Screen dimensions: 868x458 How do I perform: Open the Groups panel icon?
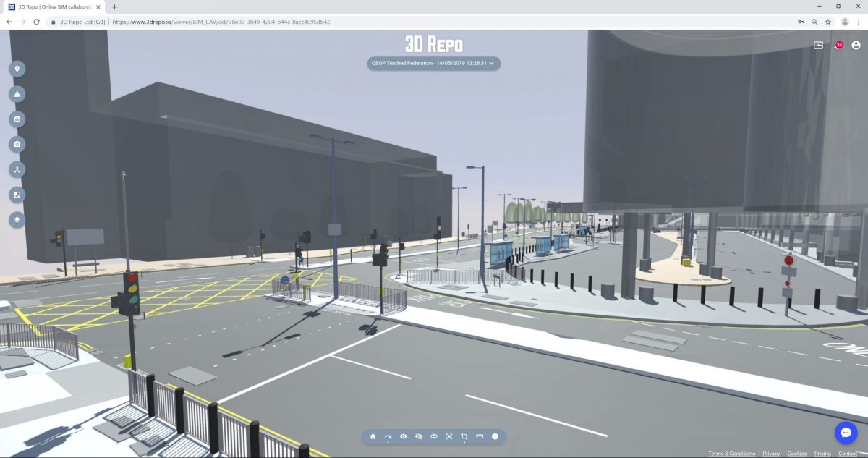(17, 119)
